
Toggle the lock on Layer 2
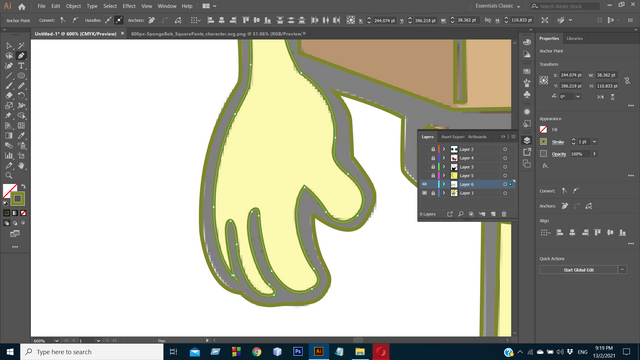(x=433, y=149)
